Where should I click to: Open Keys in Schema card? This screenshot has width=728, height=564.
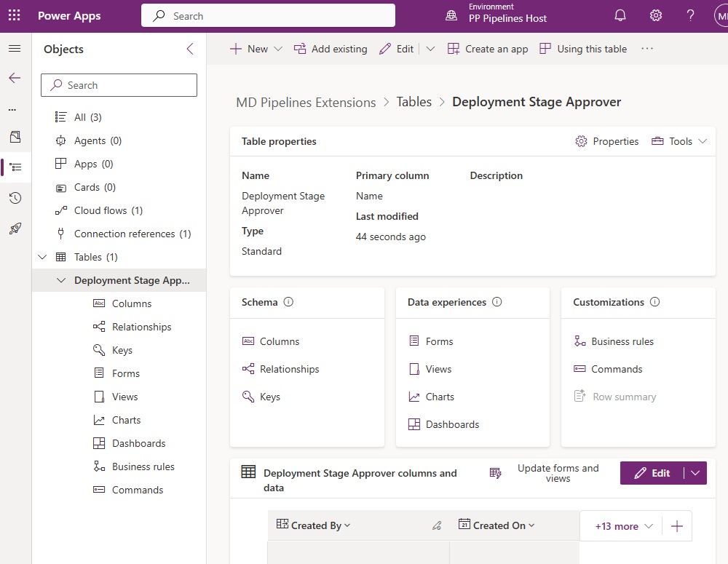[261, 397]
